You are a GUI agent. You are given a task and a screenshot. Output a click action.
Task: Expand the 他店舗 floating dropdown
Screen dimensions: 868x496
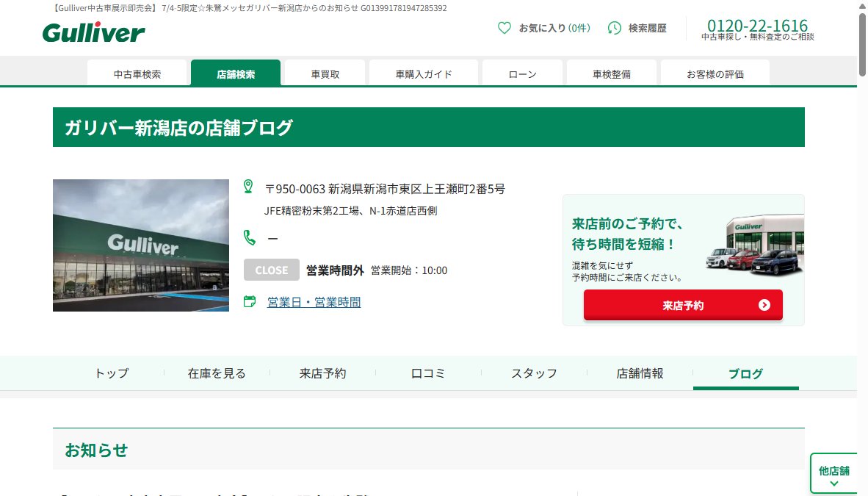pyautogui.click(x=833, y=474)
